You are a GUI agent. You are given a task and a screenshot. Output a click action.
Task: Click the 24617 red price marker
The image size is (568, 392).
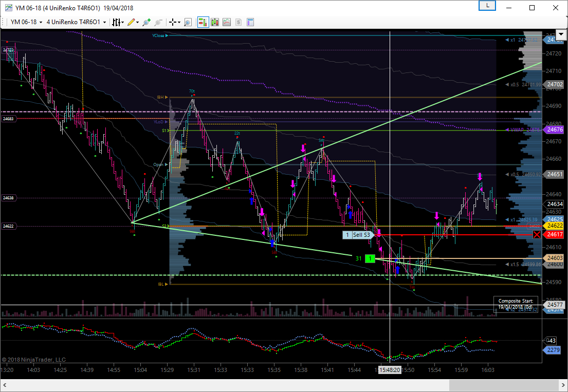[555, 235]
